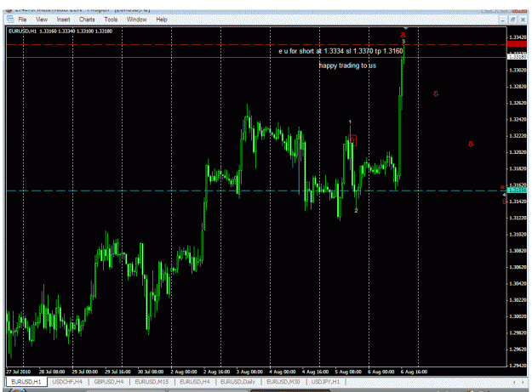Click the 1.31020 price scale value
The width and height of the screenshot is (532, 392).
(518, 235)
